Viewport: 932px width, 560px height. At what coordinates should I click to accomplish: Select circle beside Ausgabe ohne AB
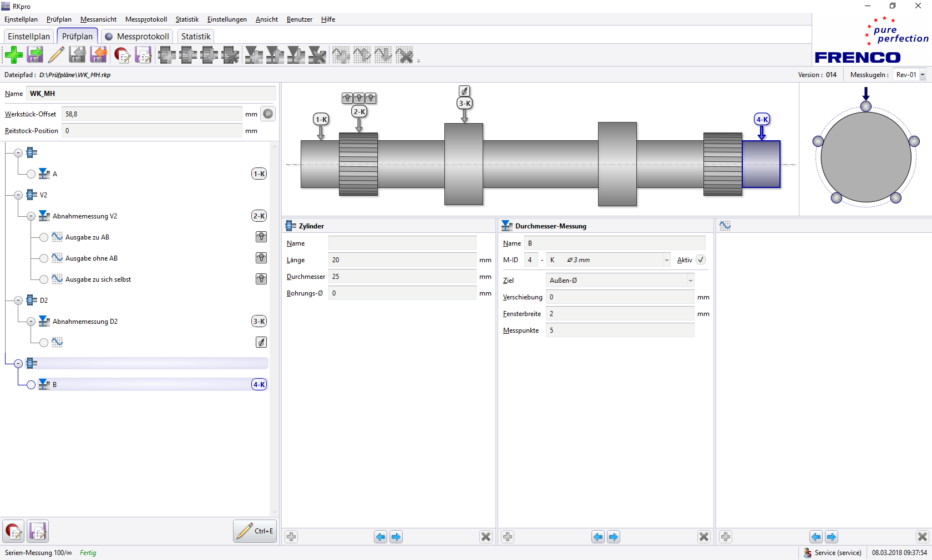click(44, 258)
